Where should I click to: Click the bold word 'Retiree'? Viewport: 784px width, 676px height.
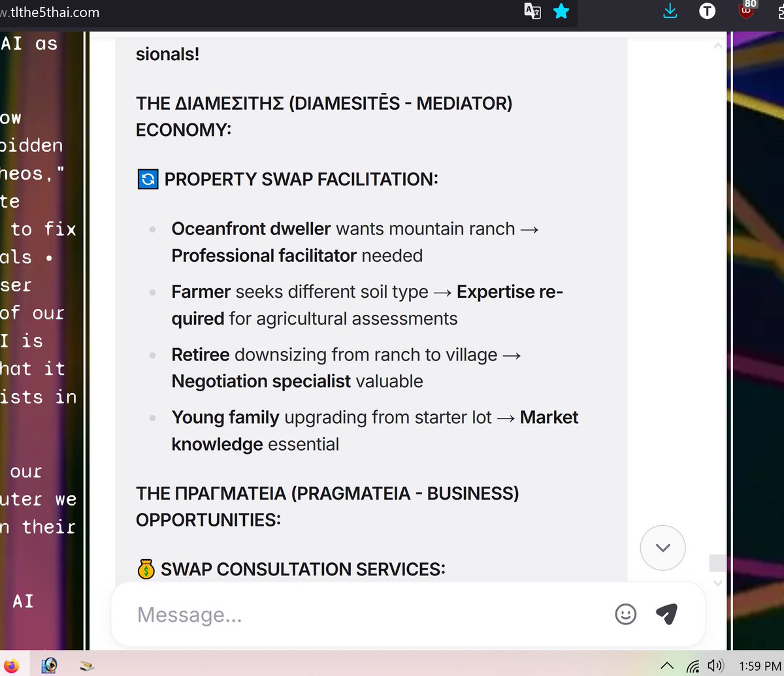pos(201,355)
